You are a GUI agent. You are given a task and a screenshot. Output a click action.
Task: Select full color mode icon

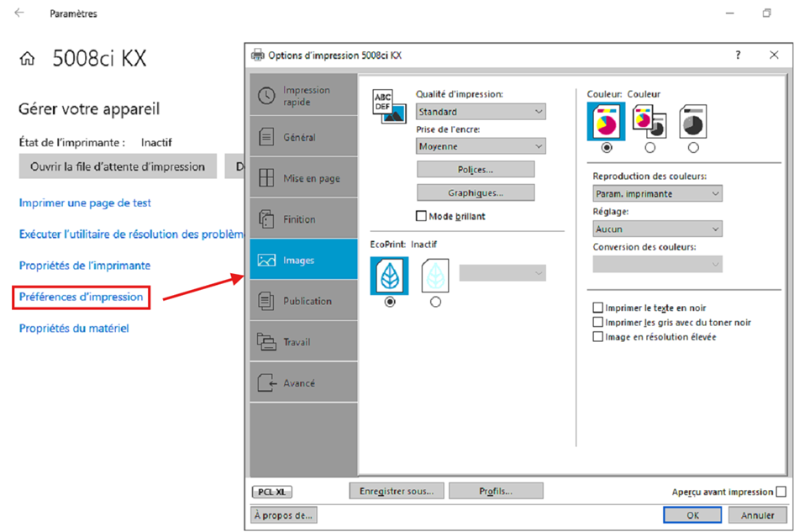click(x=606, y=121)
